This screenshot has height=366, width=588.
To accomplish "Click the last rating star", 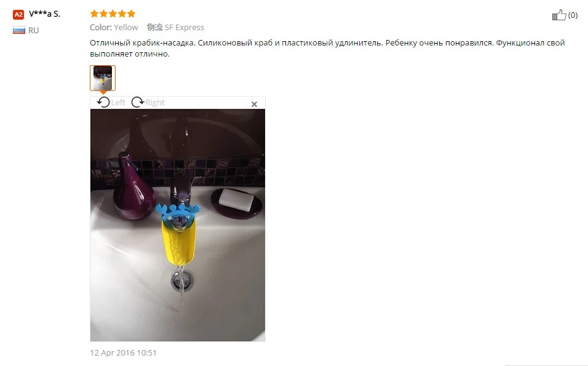I will click(x=131, y=14).
